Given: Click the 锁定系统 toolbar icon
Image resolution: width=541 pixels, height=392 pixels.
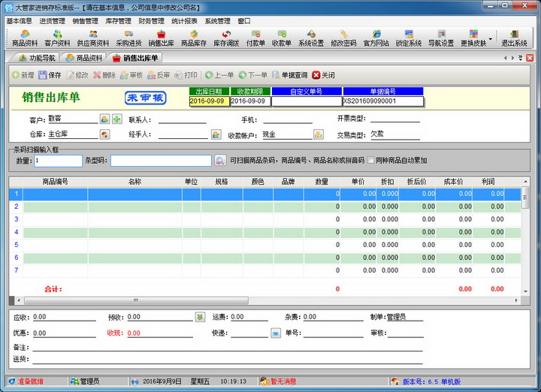Looking at the screenshot, I should (409, 38).
